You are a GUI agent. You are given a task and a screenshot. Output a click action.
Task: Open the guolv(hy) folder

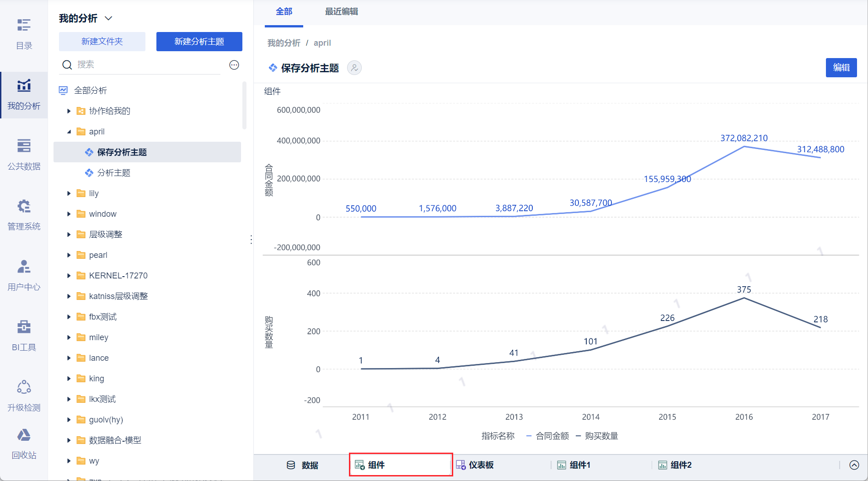click(106, 420)
